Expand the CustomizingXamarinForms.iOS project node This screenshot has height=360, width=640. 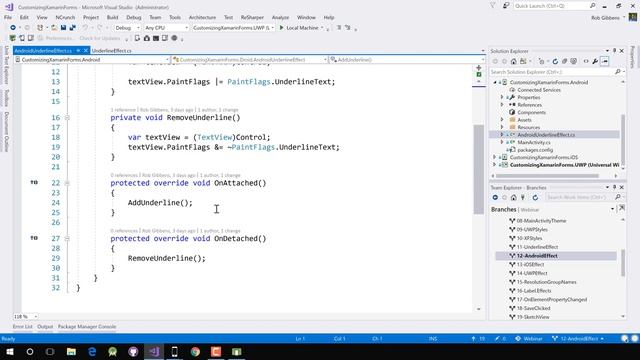point(495,157)
